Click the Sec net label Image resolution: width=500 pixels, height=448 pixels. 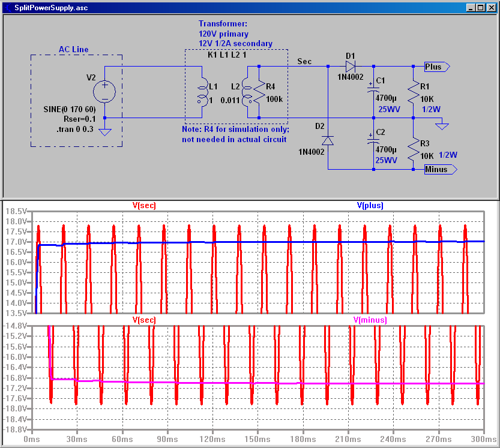point(304,62)
